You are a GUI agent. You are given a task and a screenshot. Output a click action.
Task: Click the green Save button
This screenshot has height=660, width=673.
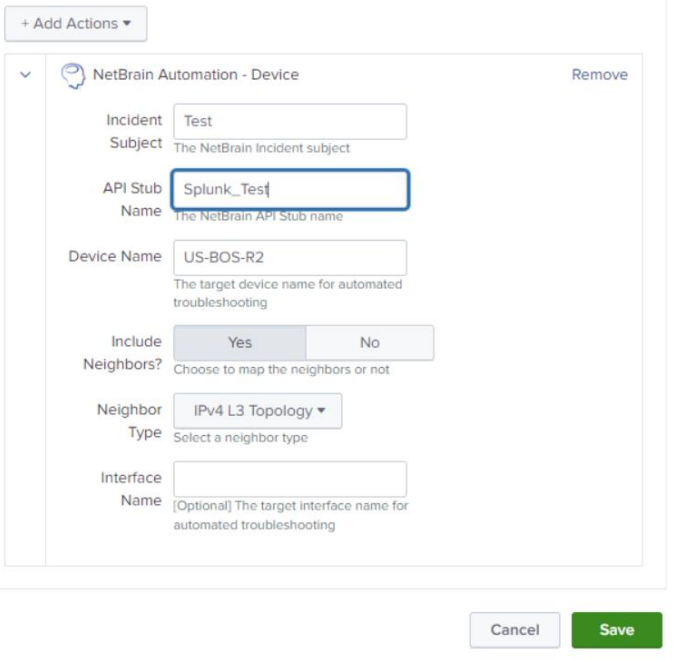(x=616, y=630)
